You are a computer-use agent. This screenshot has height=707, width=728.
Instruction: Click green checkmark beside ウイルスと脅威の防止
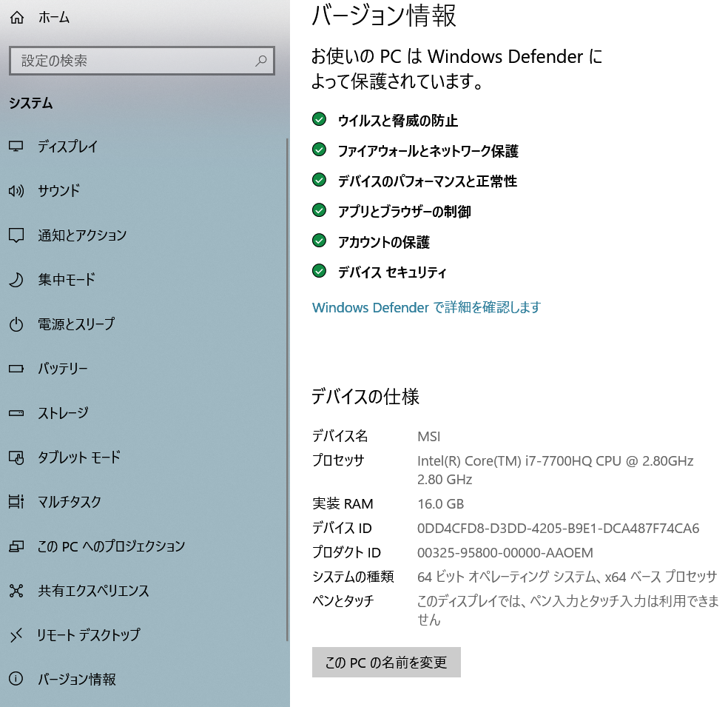click(x=320, y=120)
